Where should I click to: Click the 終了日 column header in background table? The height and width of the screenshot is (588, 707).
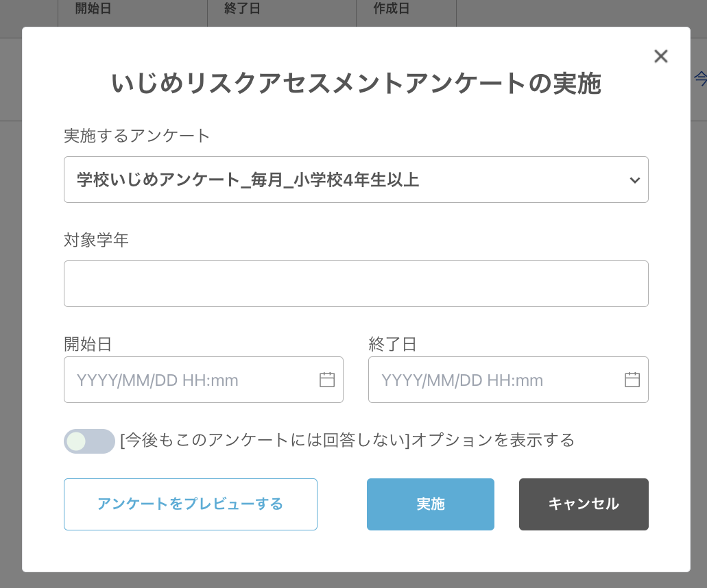(242, 8)
